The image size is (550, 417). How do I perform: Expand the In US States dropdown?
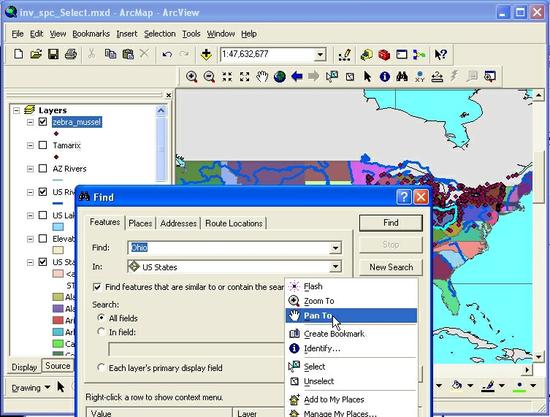click(335, 267)
